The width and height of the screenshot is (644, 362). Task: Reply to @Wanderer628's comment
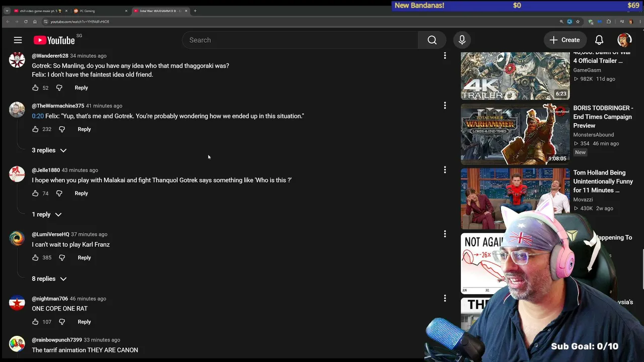(81, 87)
